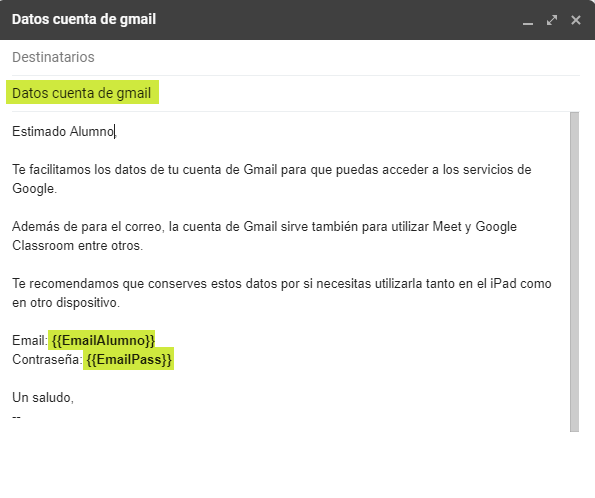The image size is (595, 498).
Task: Click the 'Contraseña:' label
Action: [x=47, y=359]
